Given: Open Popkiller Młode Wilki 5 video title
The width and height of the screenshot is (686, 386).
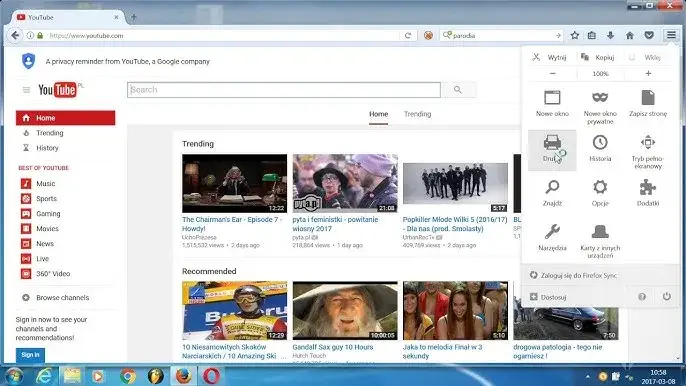Looking at the screenshot, I should click(455, 224).
